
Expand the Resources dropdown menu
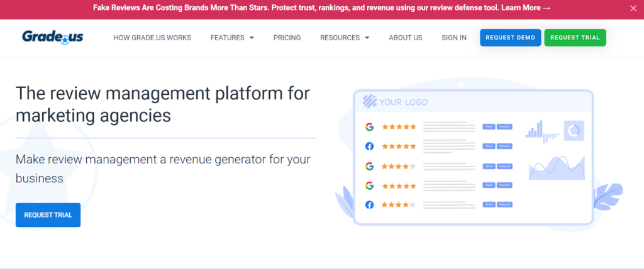tap(345, 38)
